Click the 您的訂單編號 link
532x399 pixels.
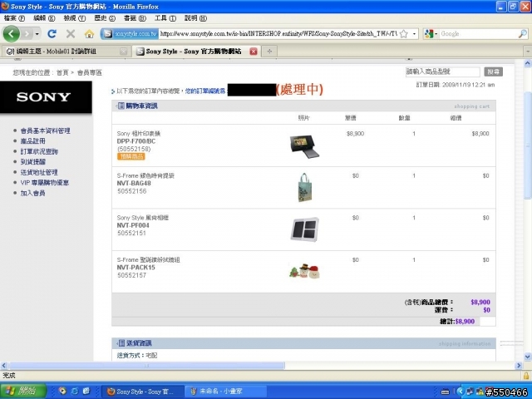tap(205, 91)
